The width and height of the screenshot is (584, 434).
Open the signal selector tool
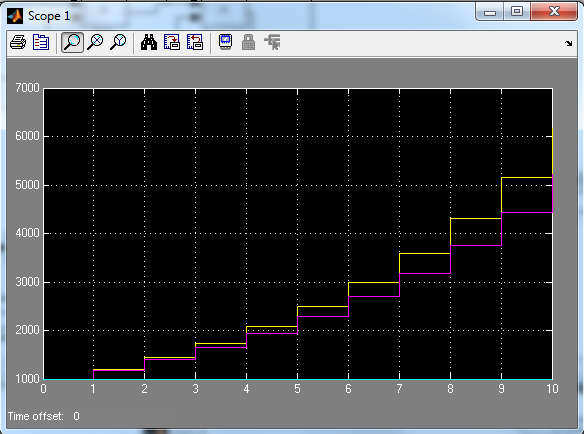tap(272, 42)
